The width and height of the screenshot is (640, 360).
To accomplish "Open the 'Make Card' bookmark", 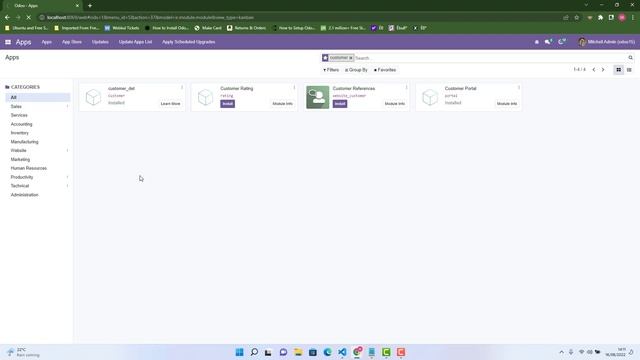I will coord(208,28).
